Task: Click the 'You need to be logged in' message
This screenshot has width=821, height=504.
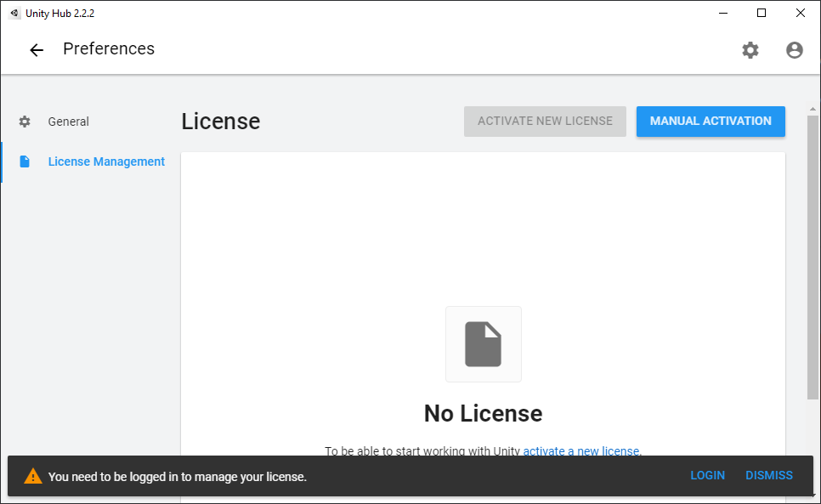Action: [177, 477]
